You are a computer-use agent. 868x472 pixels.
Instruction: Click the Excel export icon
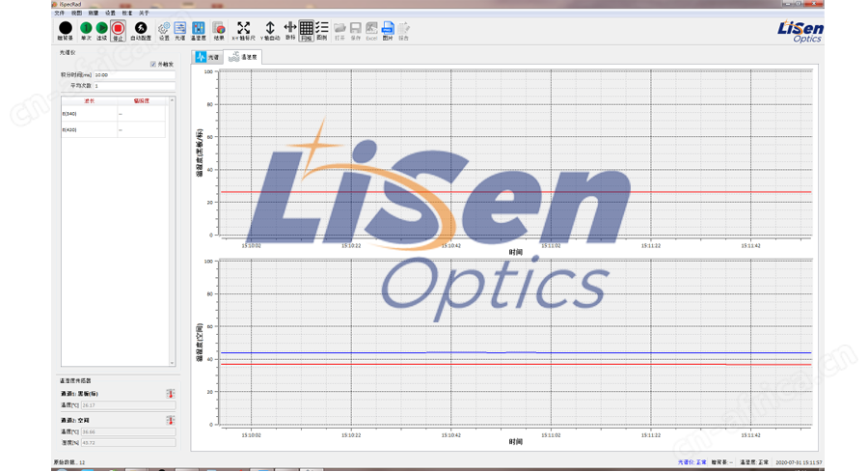(371, 31)
